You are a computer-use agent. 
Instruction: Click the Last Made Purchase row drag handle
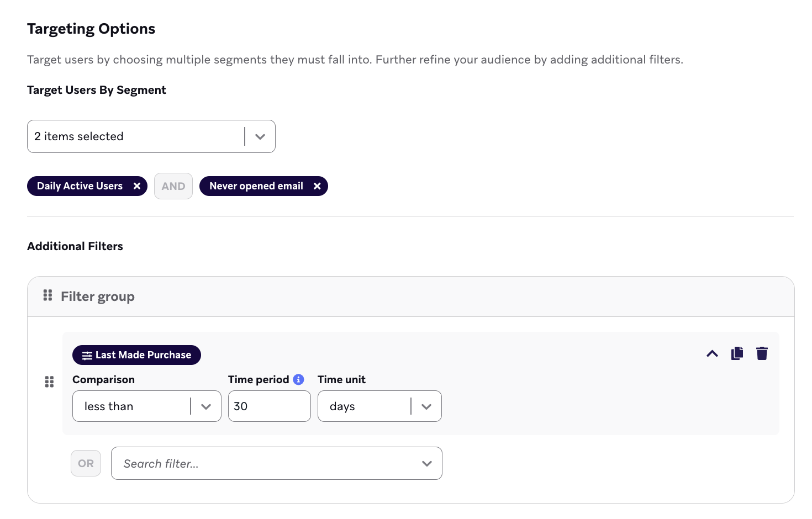pyautogui.click(x=49, y=382)
